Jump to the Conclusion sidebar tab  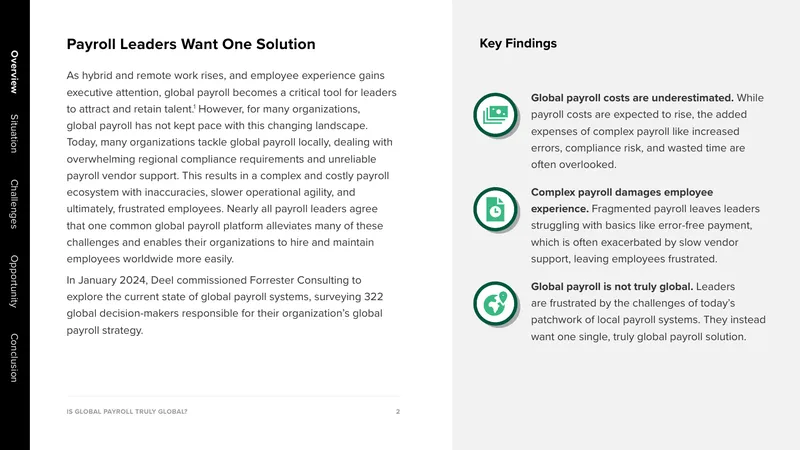click(14, 358)
